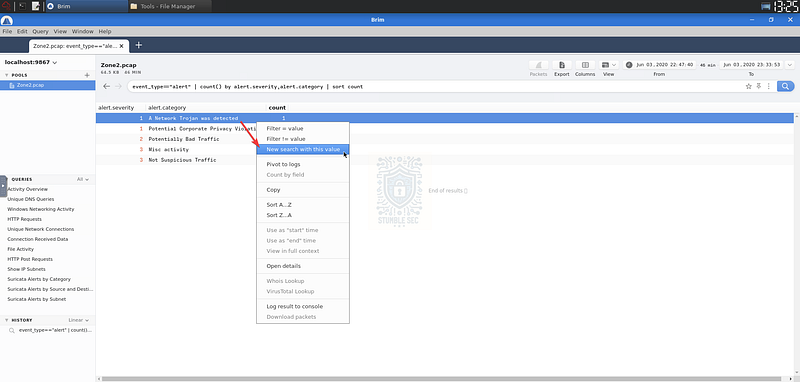Select the Not Suspicious Traffic row
This screenshot has height=382, width=800.
click(444, 160)
